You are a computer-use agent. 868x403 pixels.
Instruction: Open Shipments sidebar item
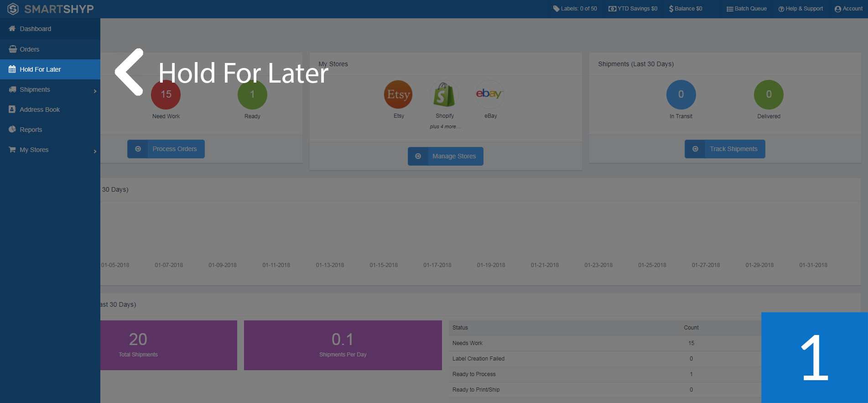click(x=50, y=89)
